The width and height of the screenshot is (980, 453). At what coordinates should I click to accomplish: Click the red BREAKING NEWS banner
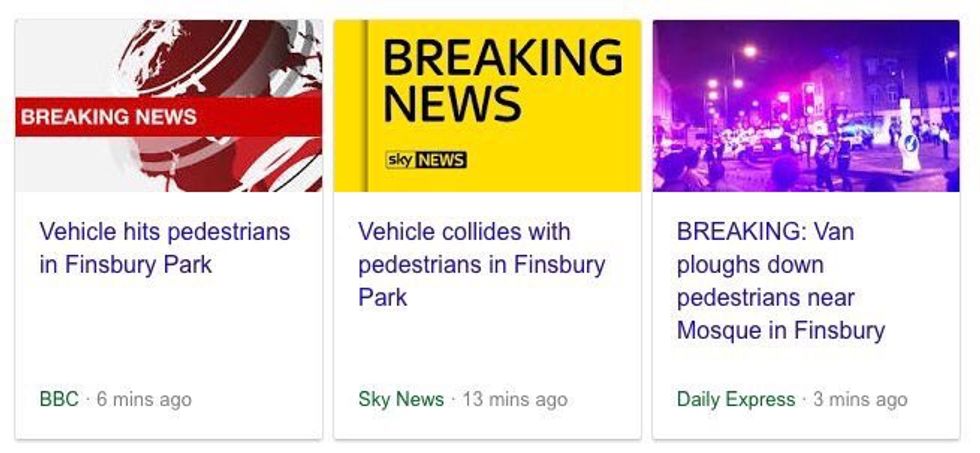[110, 116]
